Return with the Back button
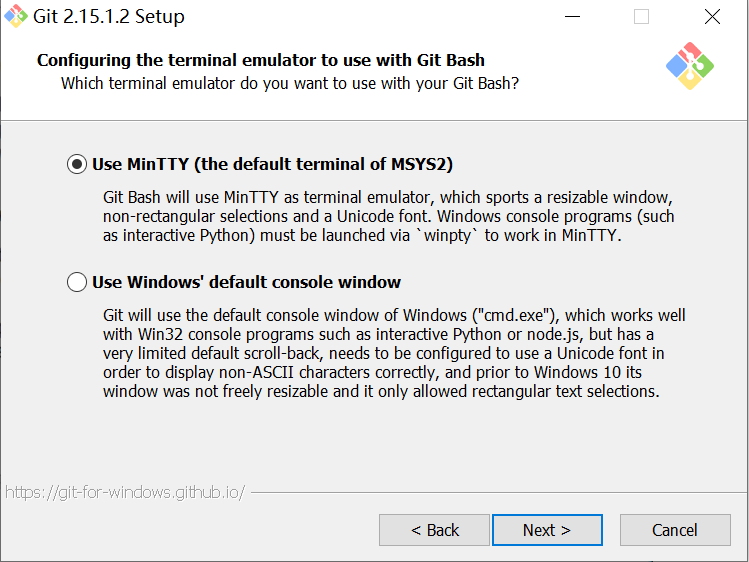 click(x=435, y=530)
